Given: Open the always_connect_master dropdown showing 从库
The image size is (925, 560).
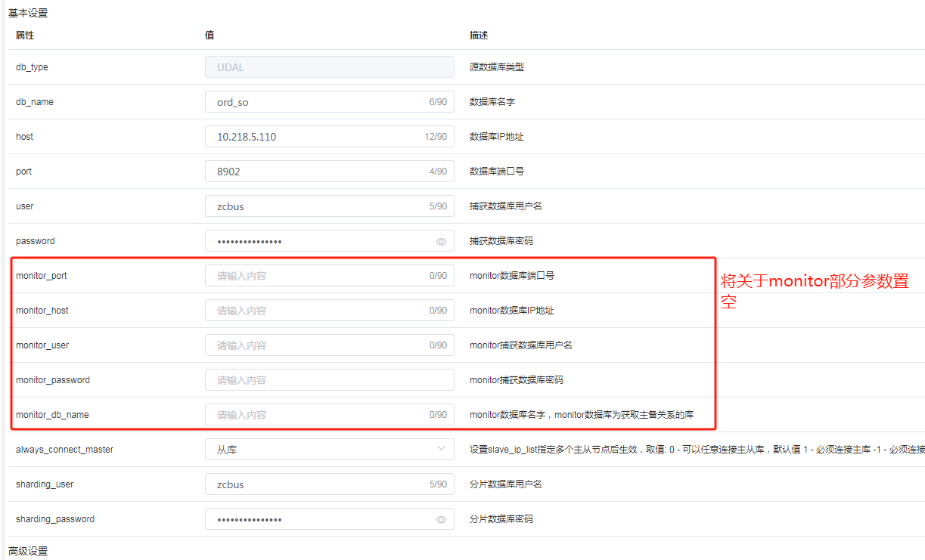Looking at the screenshot, I should (x=329, y=450).
